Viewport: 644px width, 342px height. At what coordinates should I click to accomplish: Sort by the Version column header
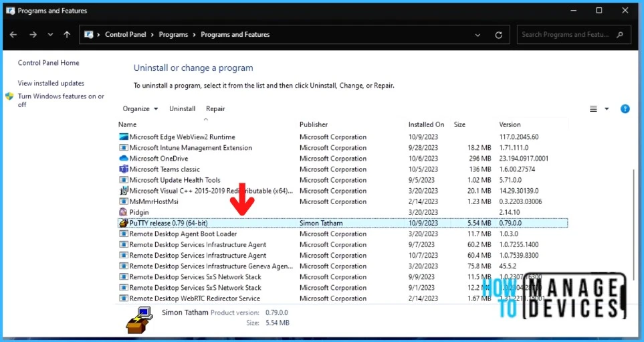[x=510, y=124]
